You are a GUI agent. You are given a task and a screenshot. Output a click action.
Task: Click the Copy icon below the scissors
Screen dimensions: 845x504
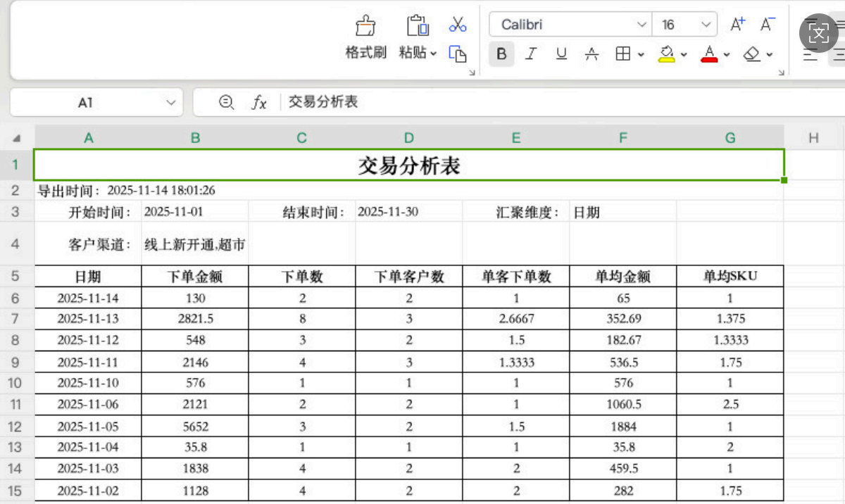coord(458,53)
